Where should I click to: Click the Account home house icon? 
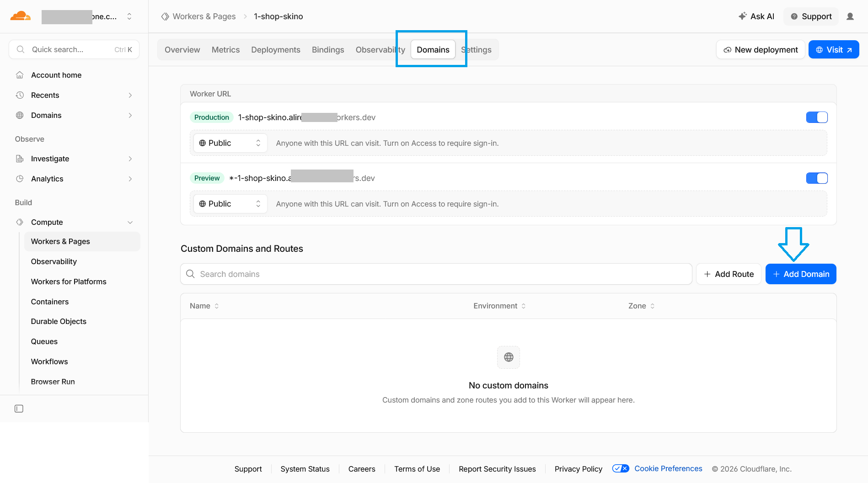20,75
